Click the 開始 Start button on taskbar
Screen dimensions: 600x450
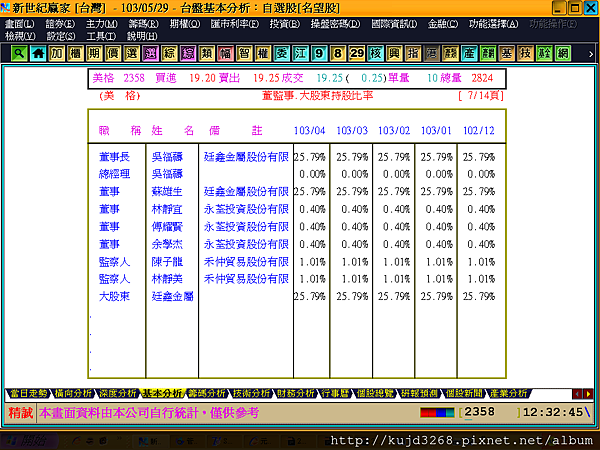[29, 441]
